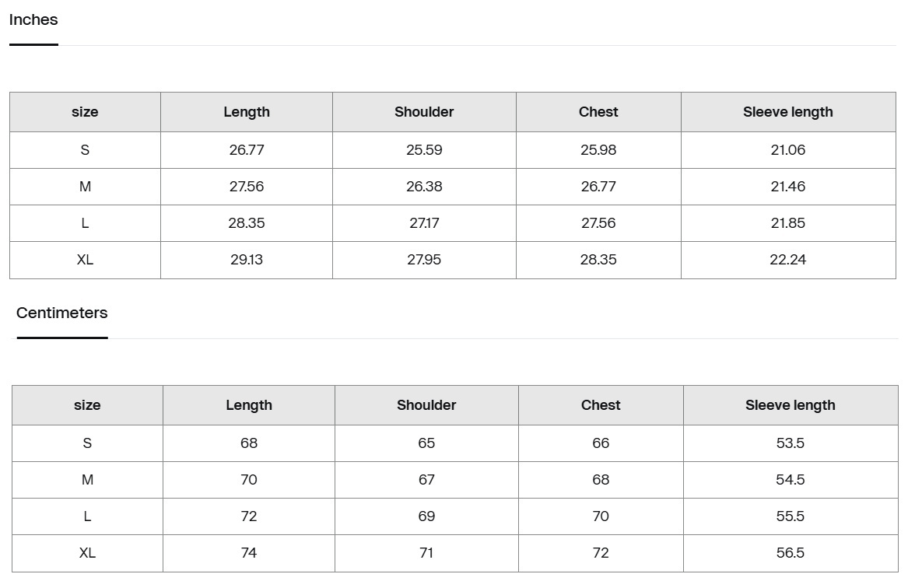Click the 53.5 sleeve length cell
This screenshot has width=908, height=588.
click(x=790, y=443)
